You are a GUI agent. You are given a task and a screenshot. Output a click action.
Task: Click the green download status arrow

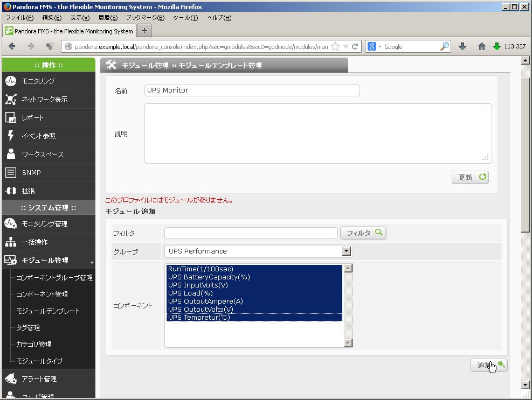click(x=497, y=46)
